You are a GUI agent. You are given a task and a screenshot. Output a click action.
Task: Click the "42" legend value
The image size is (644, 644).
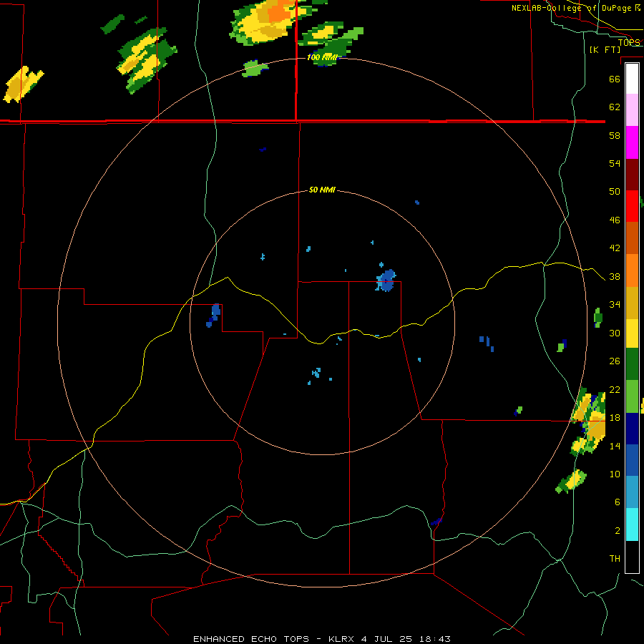[615, 248]
